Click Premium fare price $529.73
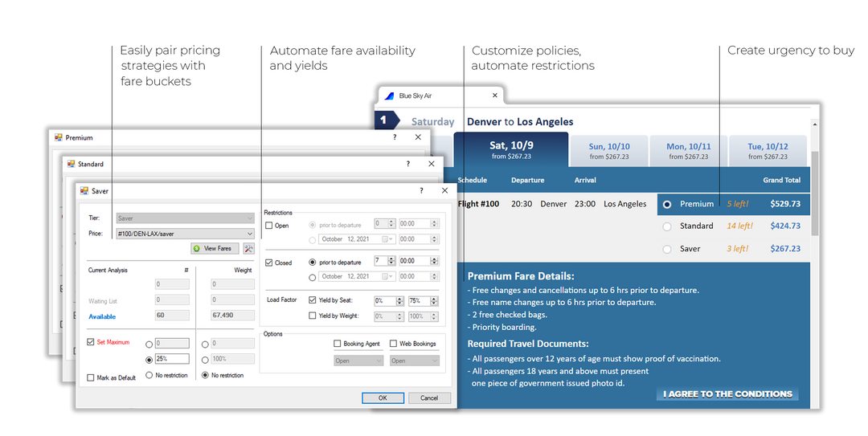 (785, 204)
